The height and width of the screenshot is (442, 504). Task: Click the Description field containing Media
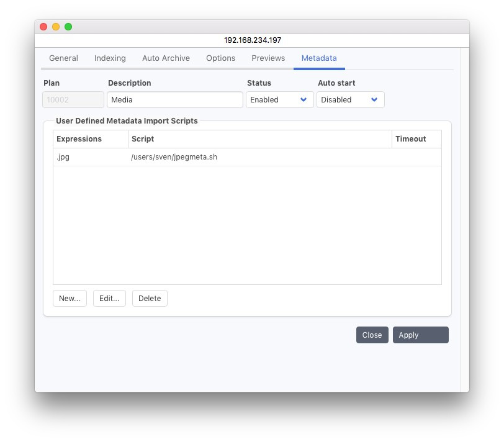[x=174, y=100]
